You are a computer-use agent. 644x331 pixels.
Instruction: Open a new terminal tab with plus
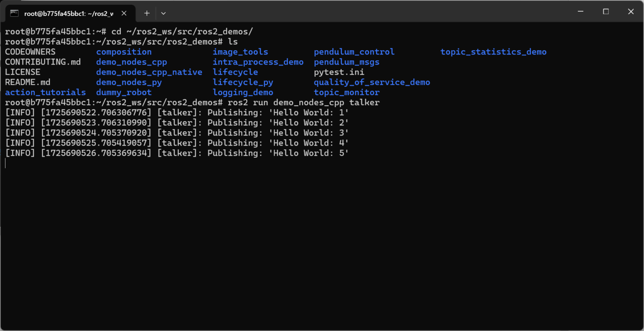(147, 13)
